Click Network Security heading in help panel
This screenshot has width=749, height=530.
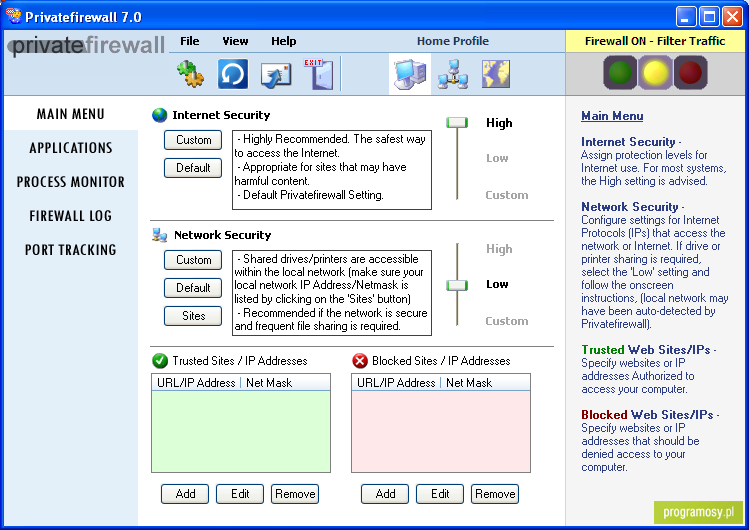(x=630, y=207)
